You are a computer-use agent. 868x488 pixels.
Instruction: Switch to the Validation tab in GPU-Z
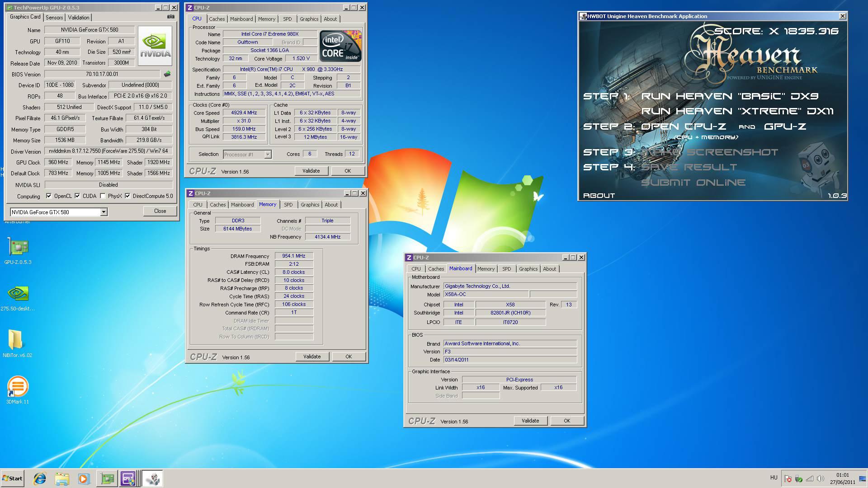(x=79, y=18)
